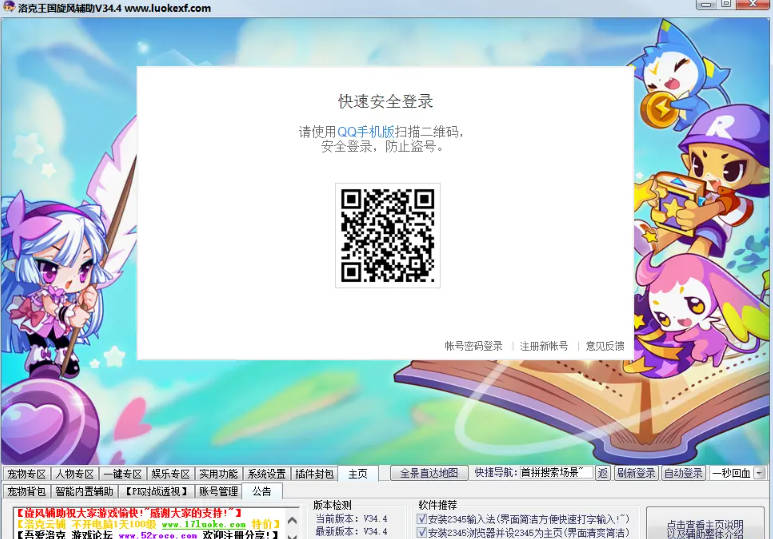
Task: Select the 插件封包 tab
Action: (x=315, y=474)
